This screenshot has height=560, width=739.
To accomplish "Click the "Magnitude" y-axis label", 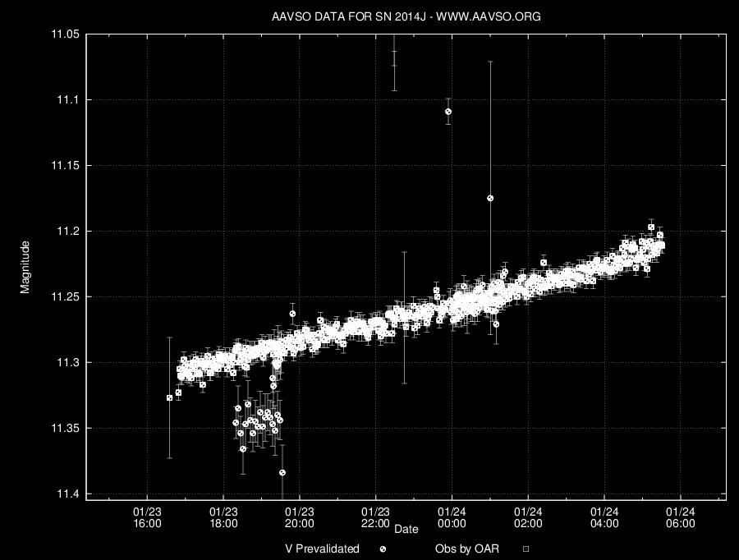I will click(x=25, y=268).
